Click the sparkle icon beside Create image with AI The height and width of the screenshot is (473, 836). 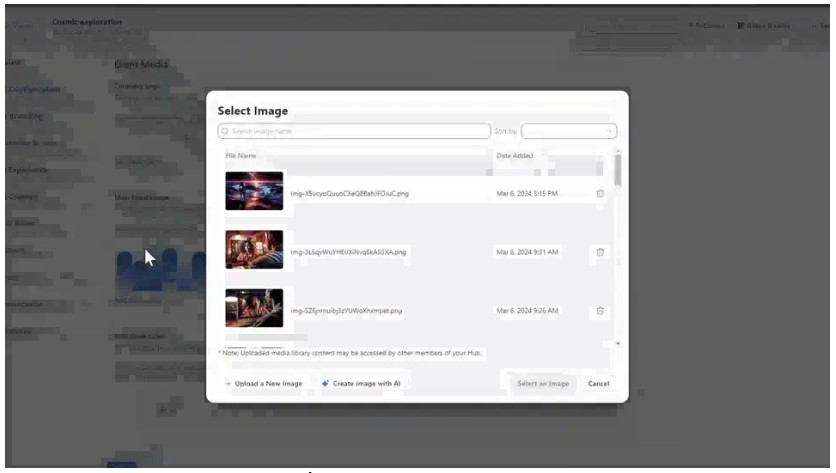[x=325, y=383]
